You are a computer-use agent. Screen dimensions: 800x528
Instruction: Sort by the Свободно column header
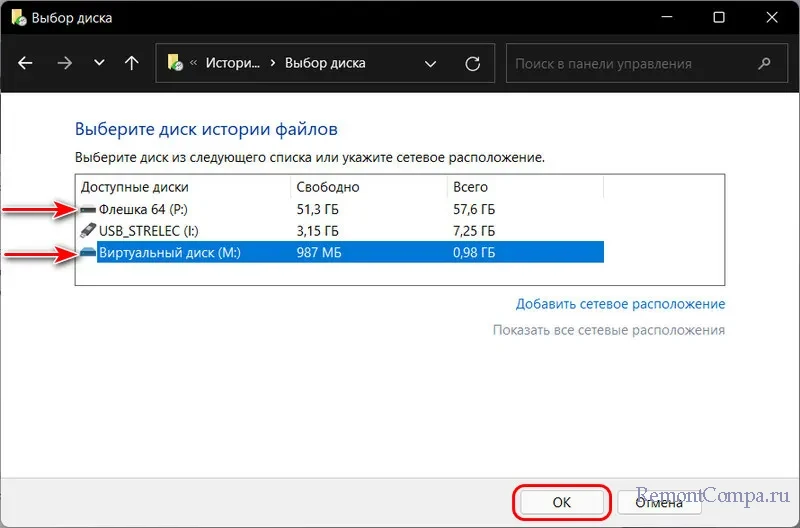[x=328, y=187]
